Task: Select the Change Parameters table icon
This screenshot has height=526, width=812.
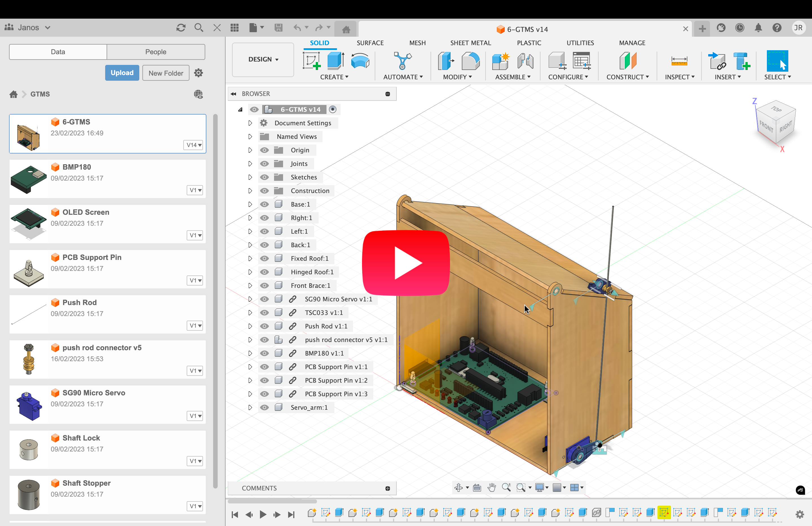Action: pos(581,61)
